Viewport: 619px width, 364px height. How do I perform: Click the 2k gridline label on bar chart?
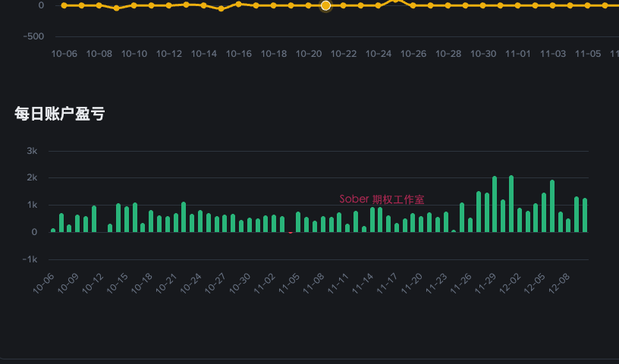(32, 178)
